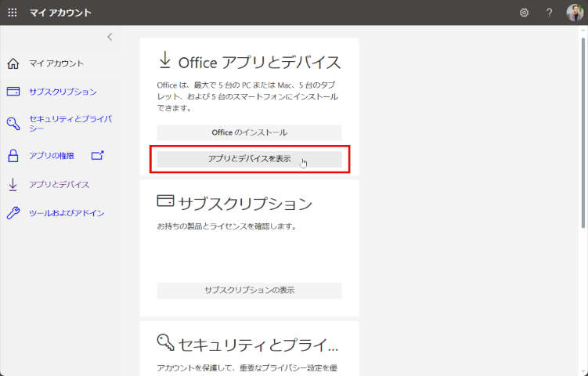Open セキュリティとプライバシー in the sidebar

(x=70, y=124)
